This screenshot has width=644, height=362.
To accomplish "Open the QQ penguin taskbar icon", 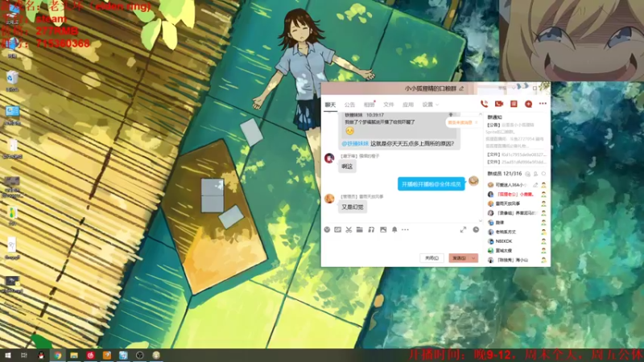I will (41, 356).
